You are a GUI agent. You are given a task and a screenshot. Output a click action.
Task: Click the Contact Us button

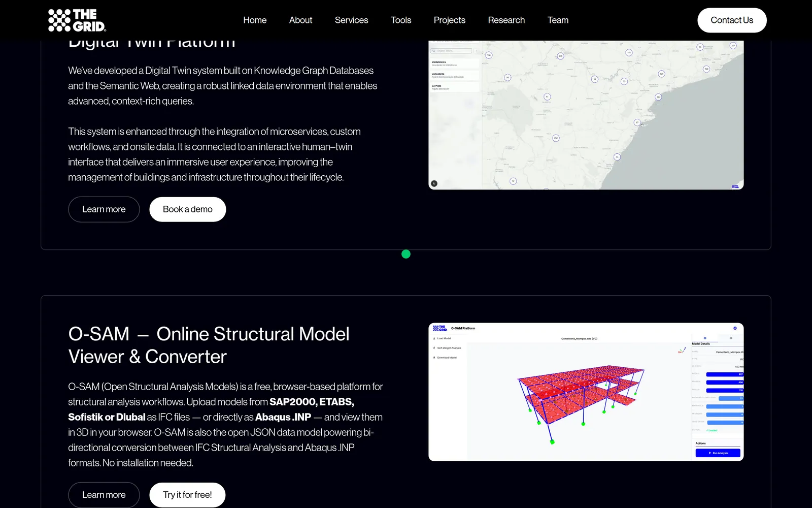[x=732, y=20]
